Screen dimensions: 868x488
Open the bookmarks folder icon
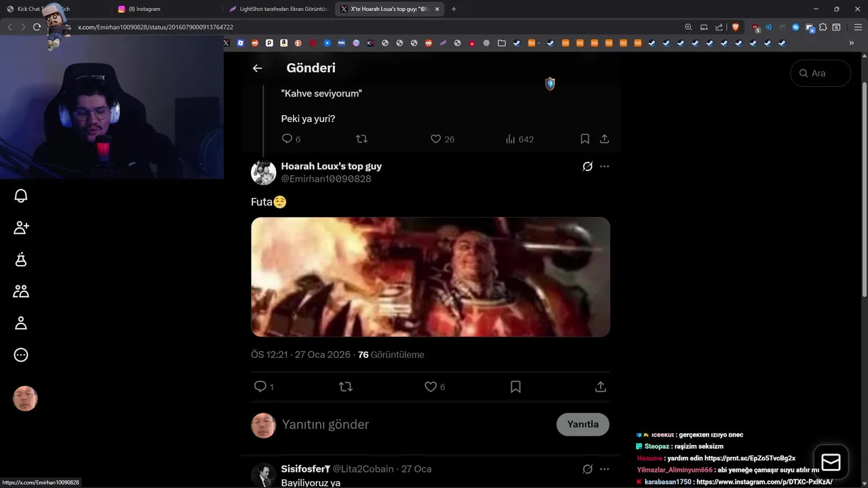(x=502, y=43)
